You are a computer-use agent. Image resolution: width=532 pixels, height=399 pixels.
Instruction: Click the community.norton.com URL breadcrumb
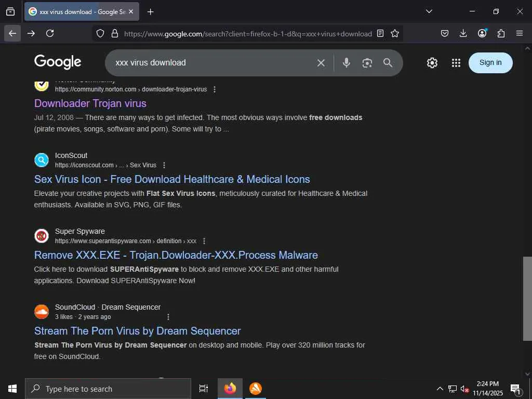point(131,89)
